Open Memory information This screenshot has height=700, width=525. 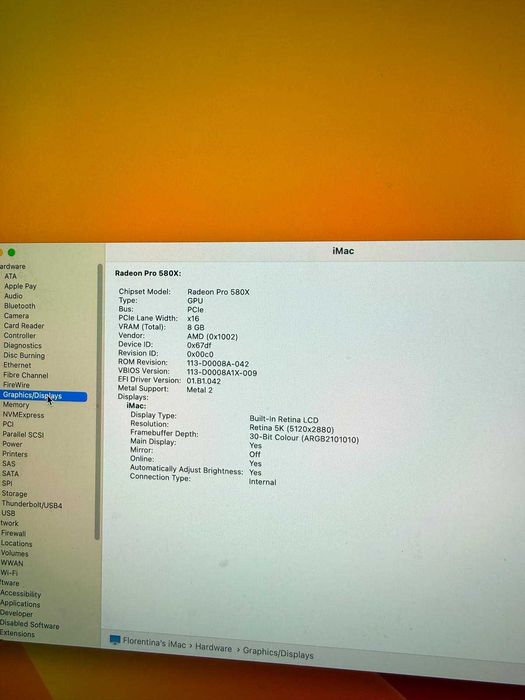(x=16, y=405)
